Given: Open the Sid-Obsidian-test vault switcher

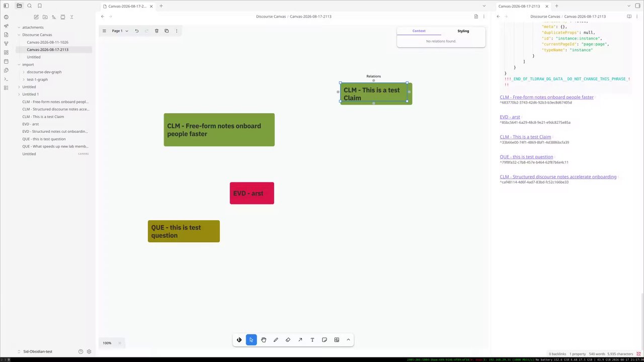Looking at the screenshot, I should pyautogui.click(x=38, y=351).
